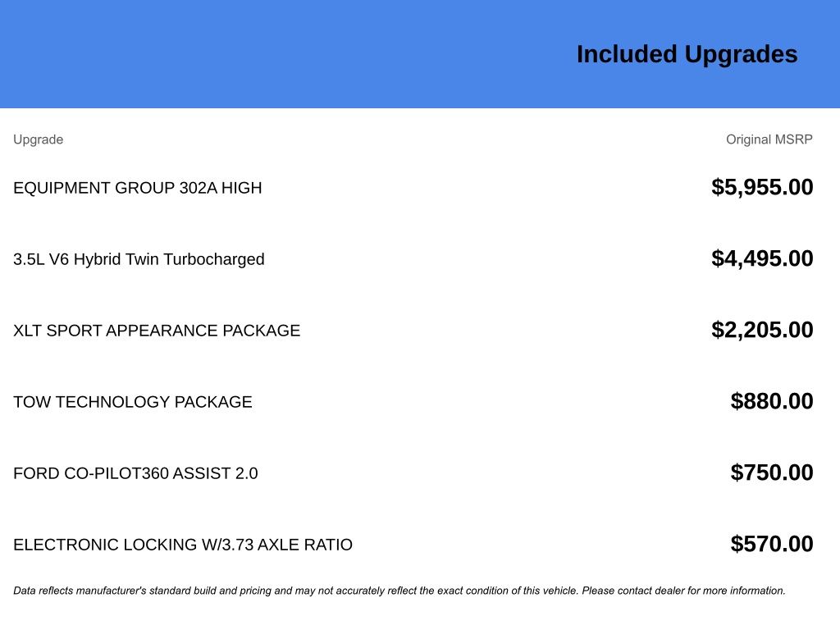The image size is (840, 630).
Task: Click the $4,495.00 price
Action: (762, 258)
